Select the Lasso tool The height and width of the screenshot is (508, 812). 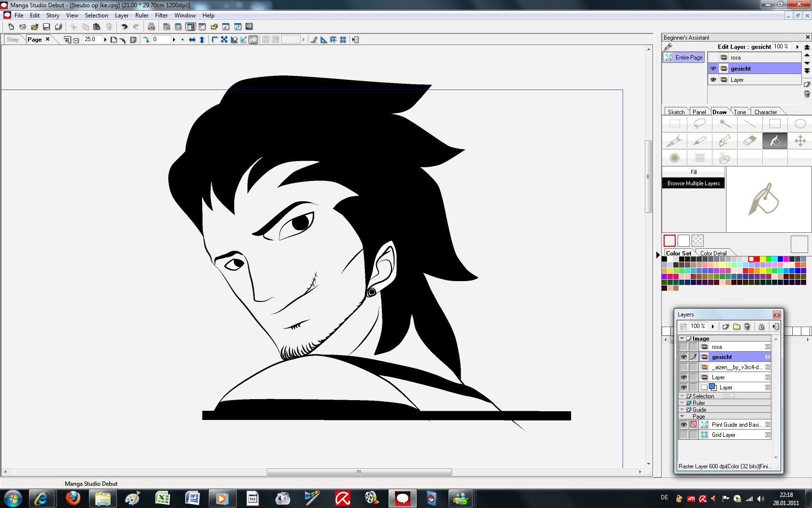pos(699,124)
